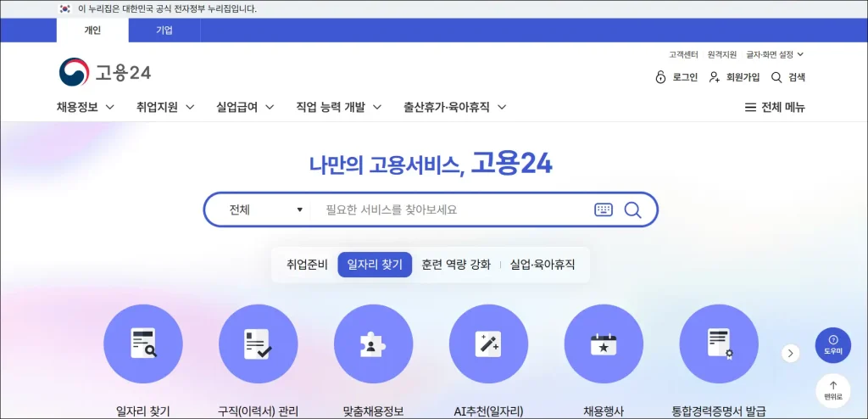This screenshot has height=419, width=868.
Task: Click the AI추천(일자리) label
Action: [488, 412]
